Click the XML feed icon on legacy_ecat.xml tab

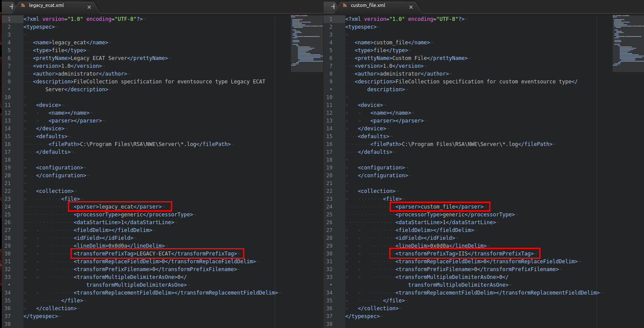pyautogui.click(x=23, y=7)
